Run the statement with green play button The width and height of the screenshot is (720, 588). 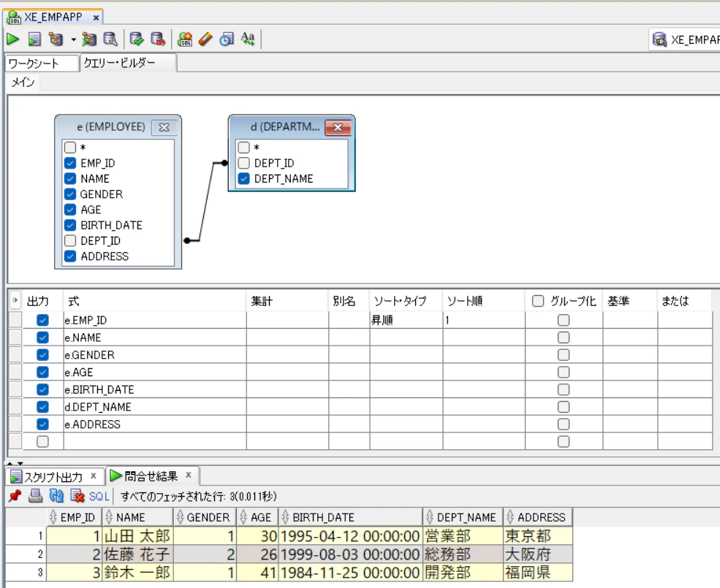(13, 39)
